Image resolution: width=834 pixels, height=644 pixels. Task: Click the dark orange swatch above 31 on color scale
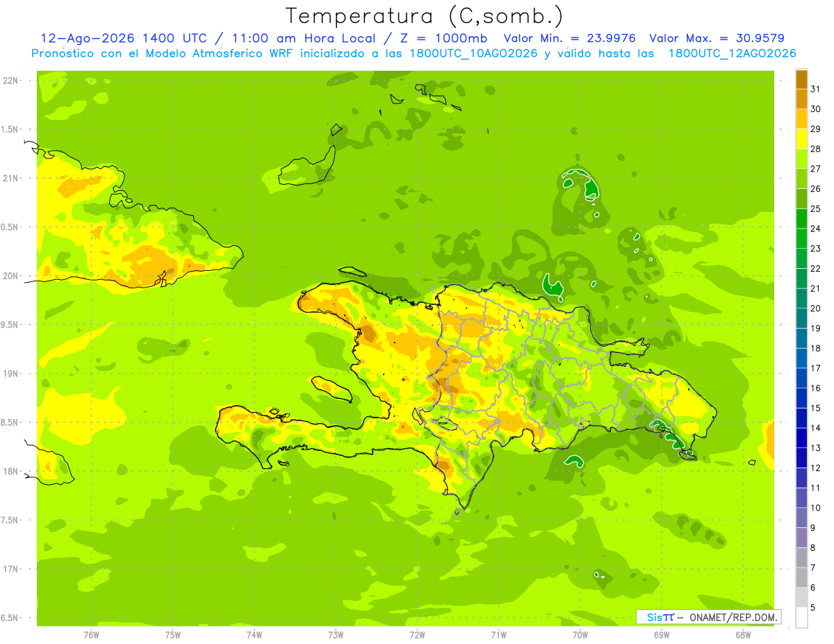click(x=801, y=80)
